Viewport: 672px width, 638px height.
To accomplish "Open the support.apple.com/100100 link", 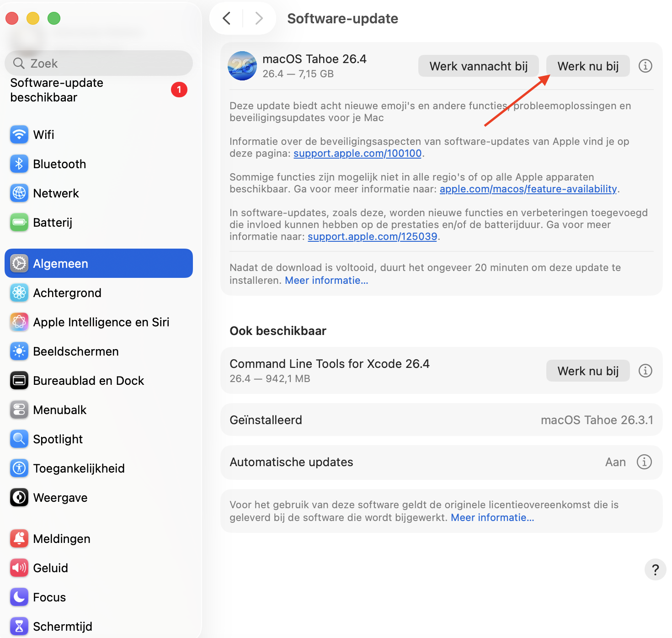I will 357,153.
